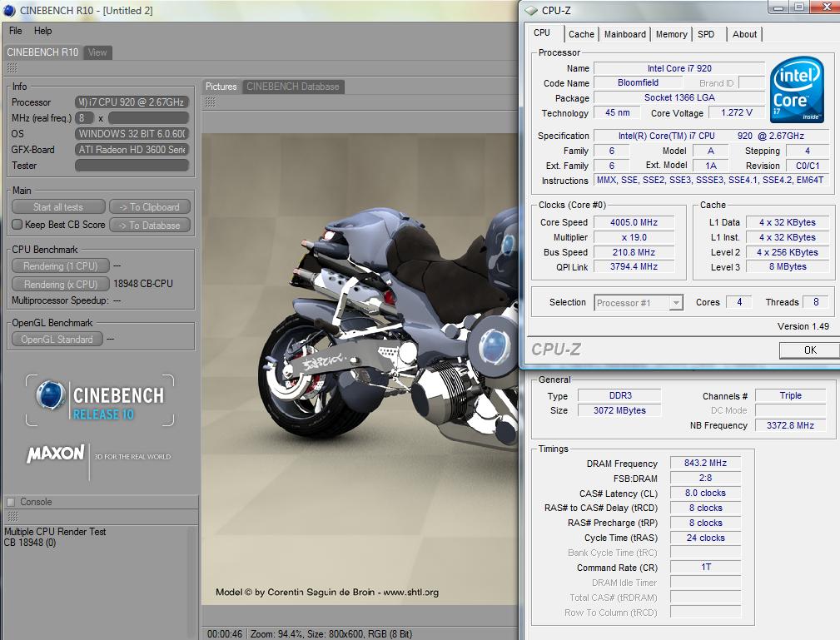Viewport: 840px width, 640px height.
Task: Open the CINEBENCH Database tab
Action: pos(293,87)
